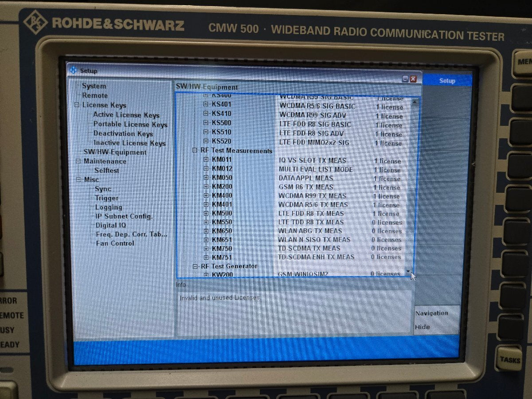Select the LTE TDD R8 TX MEAS text
This screenshot has width=532, height=399.
coord(311,222)
